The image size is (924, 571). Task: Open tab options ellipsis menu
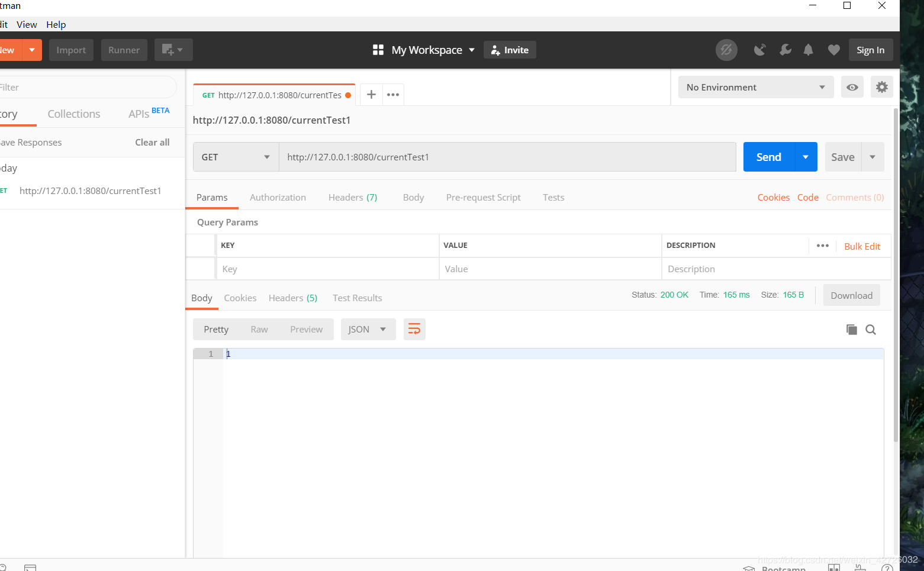click(x=393, y=95)
